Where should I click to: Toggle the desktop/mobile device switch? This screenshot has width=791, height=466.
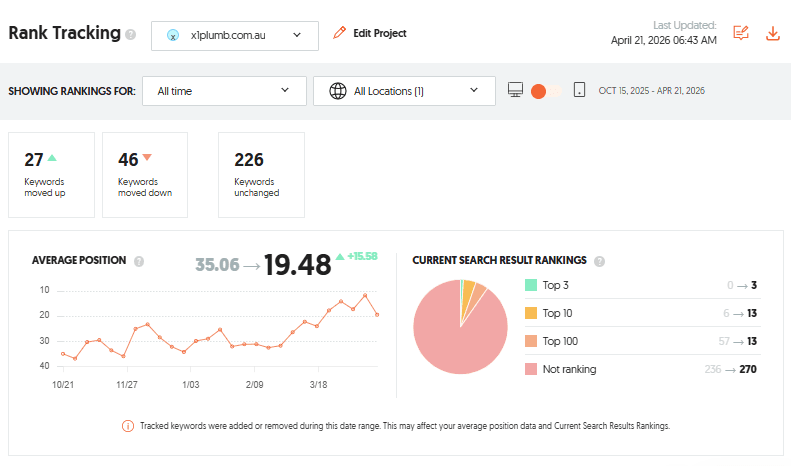[546, 91]
